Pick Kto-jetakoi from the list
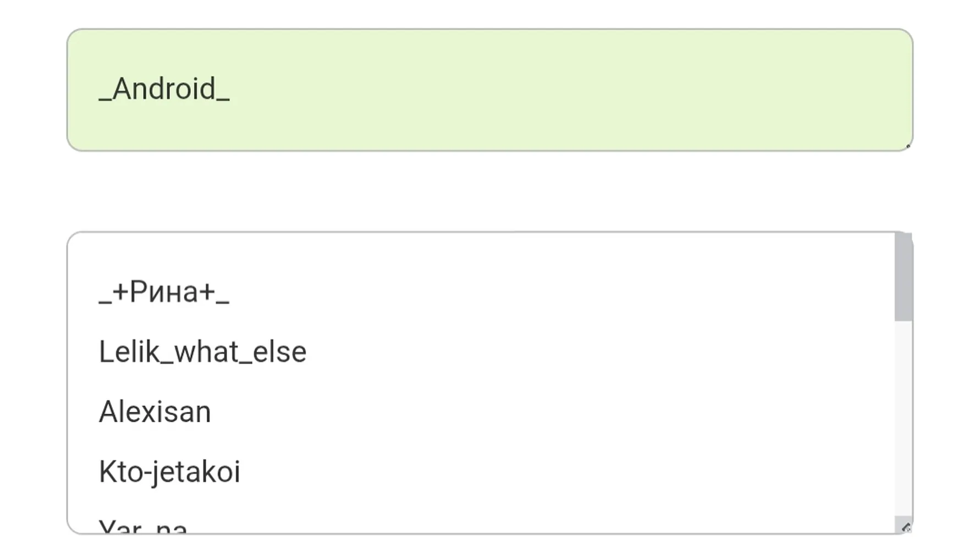Viewport: 980px width, 550px height. pyautogui.click(x=169, y=471)
